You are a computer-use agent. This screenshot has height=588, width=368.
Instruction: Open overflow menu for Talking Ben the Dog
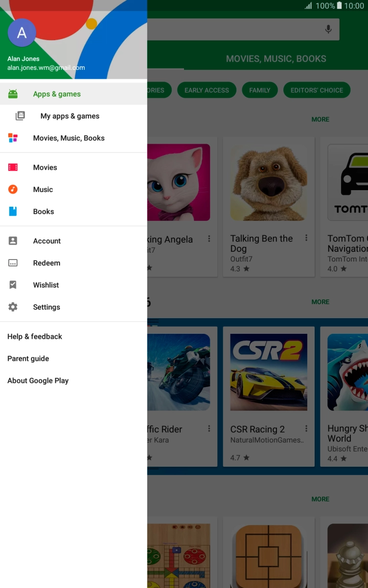point(306,238)
